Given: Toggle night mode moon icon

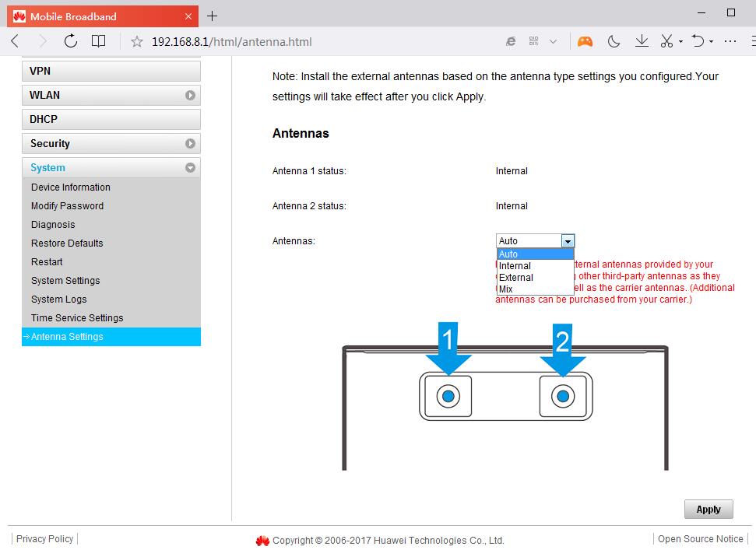Looking at the screenshot, I should pos(614,41).
